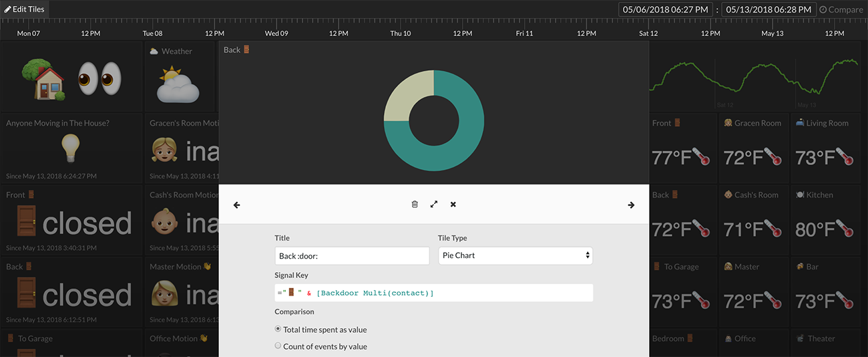The image size is (868, 357).
Task: Click the lightbulb in Anyone Moving tile
Action: (x=70, y=147)
